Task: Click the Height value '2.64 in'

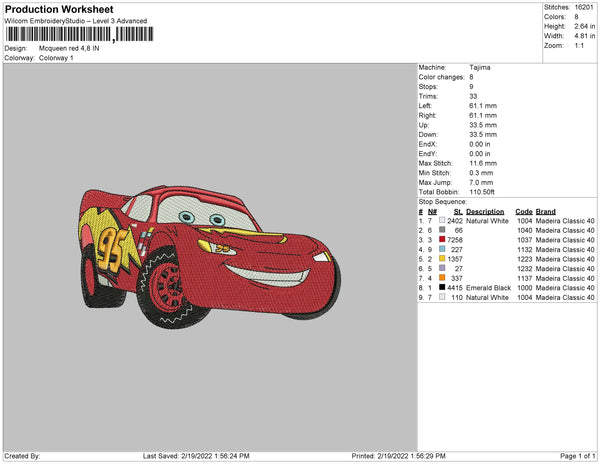Action: point(585,26)
